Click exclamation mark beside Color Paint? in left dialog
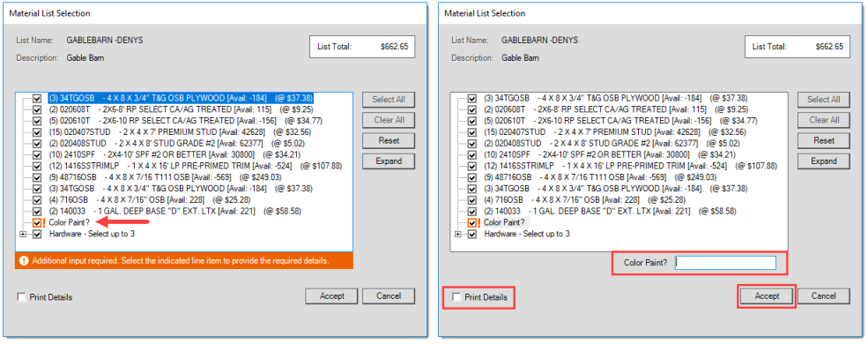The width and height of the screenshot is (868, 344). point(44,222)
